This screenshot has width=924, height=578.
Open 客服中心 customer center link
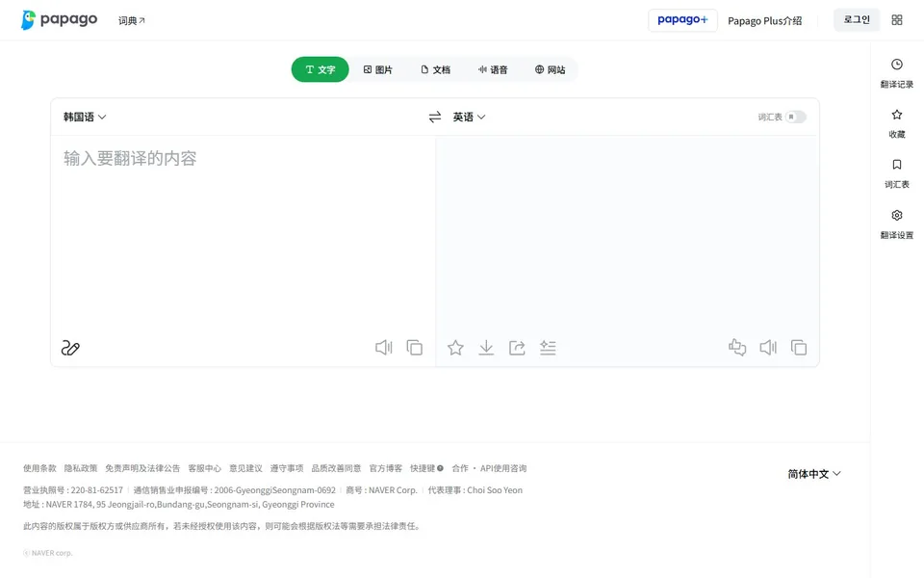[x=204, y=468]
